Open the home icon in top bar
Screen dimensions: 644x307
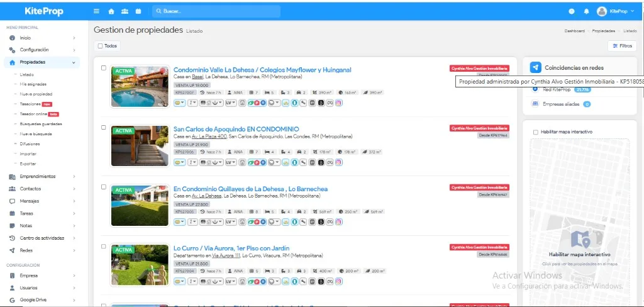111,11
